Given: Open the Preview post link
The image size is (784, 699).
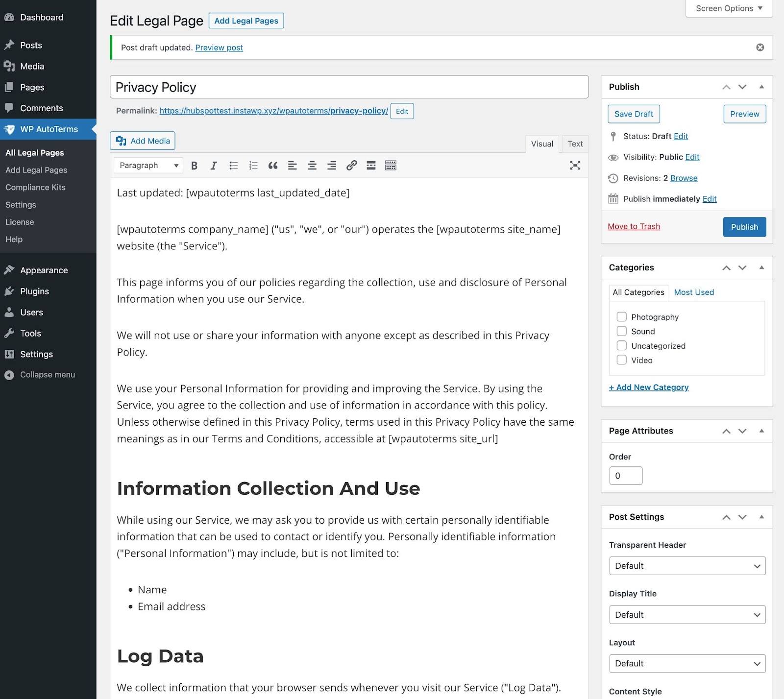Looking at the screenshot, I should [x=219, y=48].
